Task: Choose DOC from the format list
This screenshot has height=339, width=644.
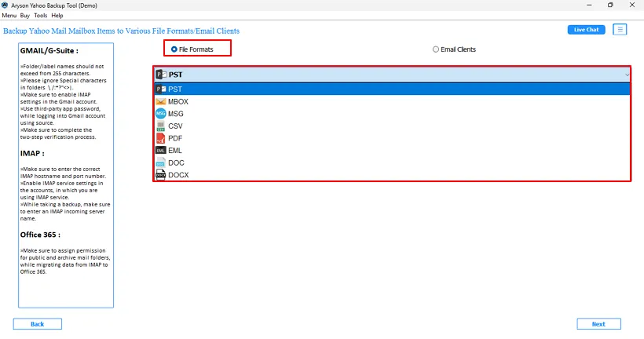Action: click(392, 162)
